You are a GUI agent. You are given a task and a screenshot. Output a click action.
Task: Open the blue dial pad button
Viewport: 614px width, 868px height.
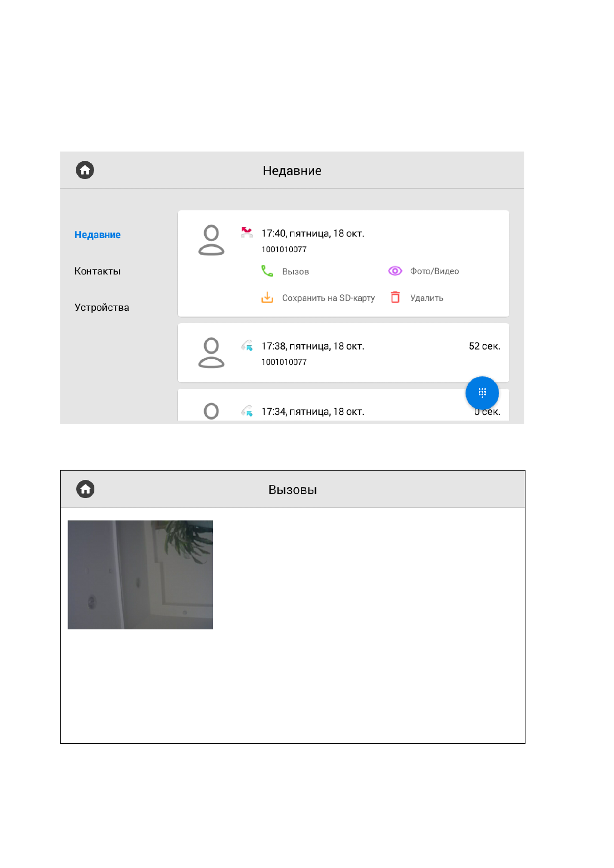[x=482, y=393]
